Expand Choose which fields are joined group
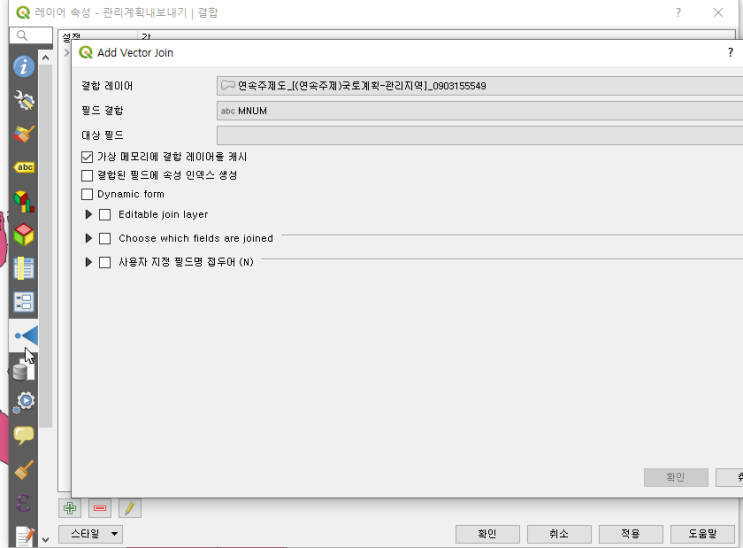 pos(88,238)
